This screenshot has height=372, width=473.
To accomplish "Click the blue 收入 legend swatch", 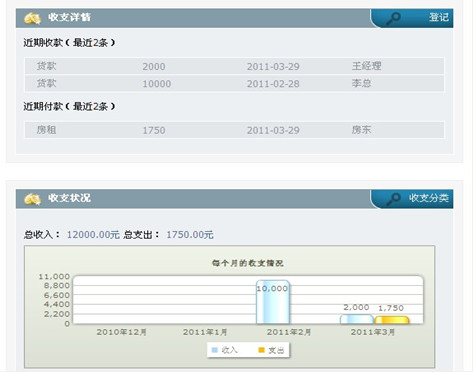I will coord(215,350).
